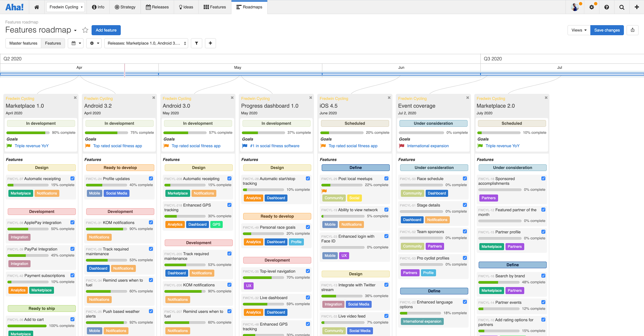
Task: Click the Add feature button
Action: click(x=106, y=30)
